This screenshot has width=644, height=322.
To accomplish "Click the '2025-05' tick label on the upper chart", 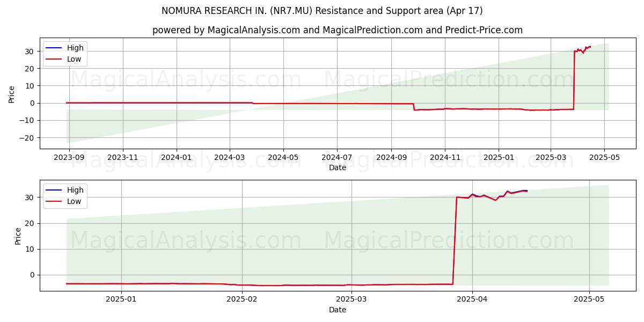I will (604, 157).
